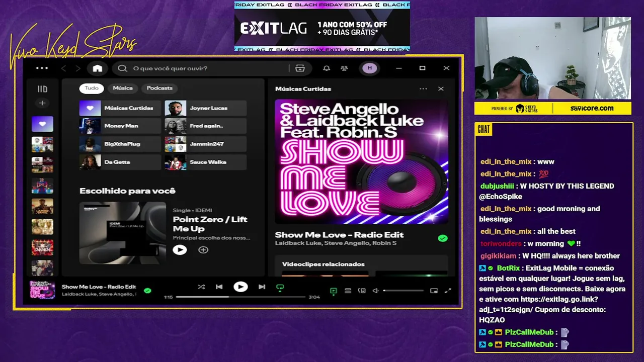Go back with the left arrow in Spotify
644x362 pixels.
coord(63,68)
